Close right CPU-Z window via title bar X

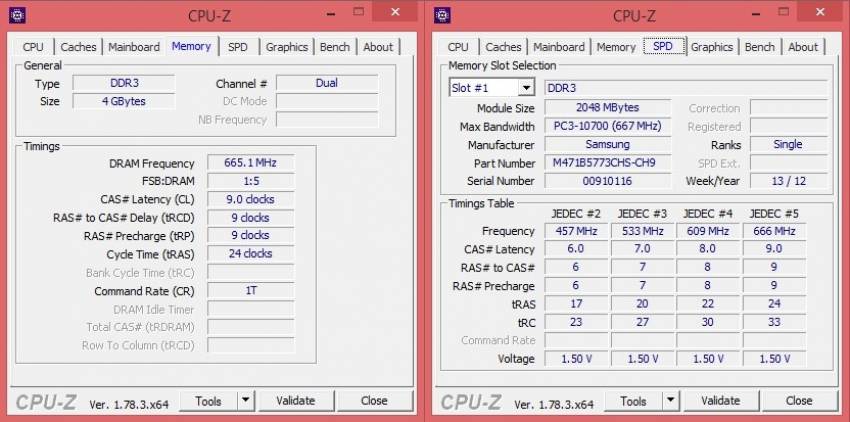820,11
